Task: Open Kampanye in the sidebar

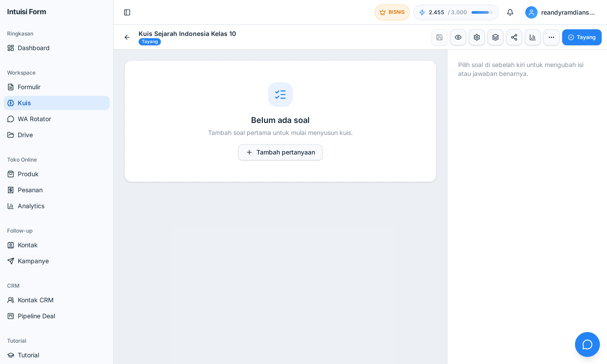Action: pyautogui.click(x=57, y=261)
